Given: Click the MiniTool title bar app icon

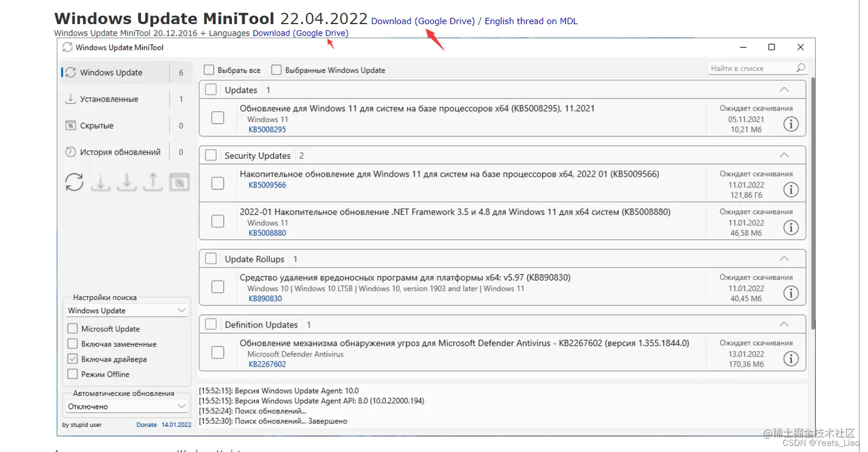Looking at the screenshot, I should coord(67,48).
